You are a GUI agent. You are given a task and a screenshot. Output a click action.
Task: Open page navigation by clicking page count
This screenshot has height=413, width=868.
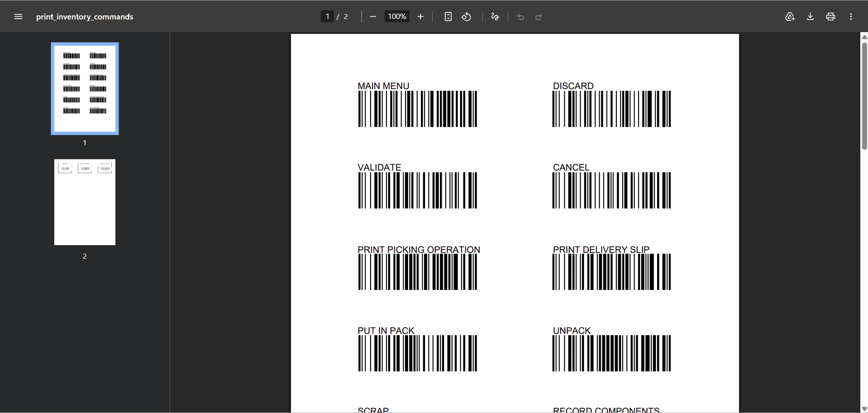point(345,16)
